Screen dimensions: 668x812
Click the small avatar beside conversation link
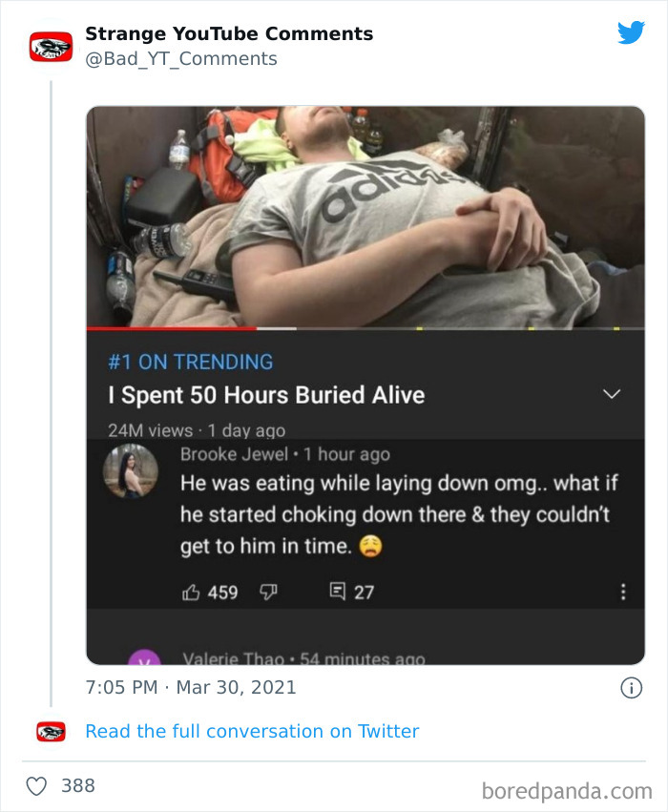tap(51, 732)
